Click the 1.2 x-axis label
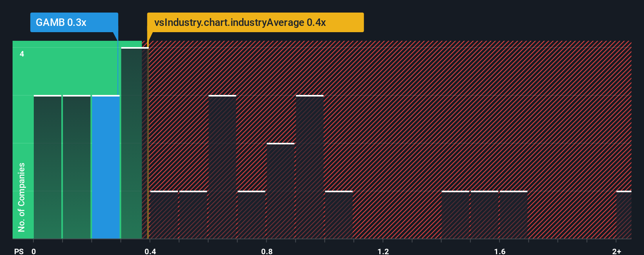The width and height of the screenshot is (644, 255). point(383,251)
